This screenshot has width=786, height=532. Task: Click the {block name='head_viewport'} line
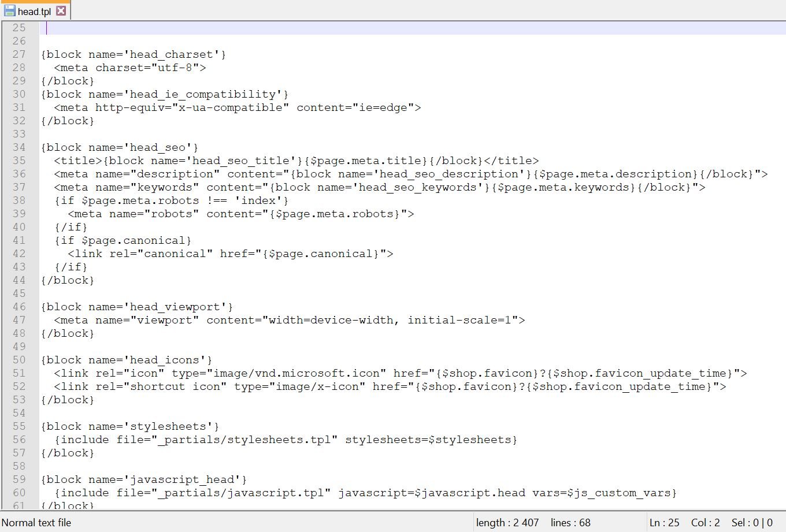point(137,307)
